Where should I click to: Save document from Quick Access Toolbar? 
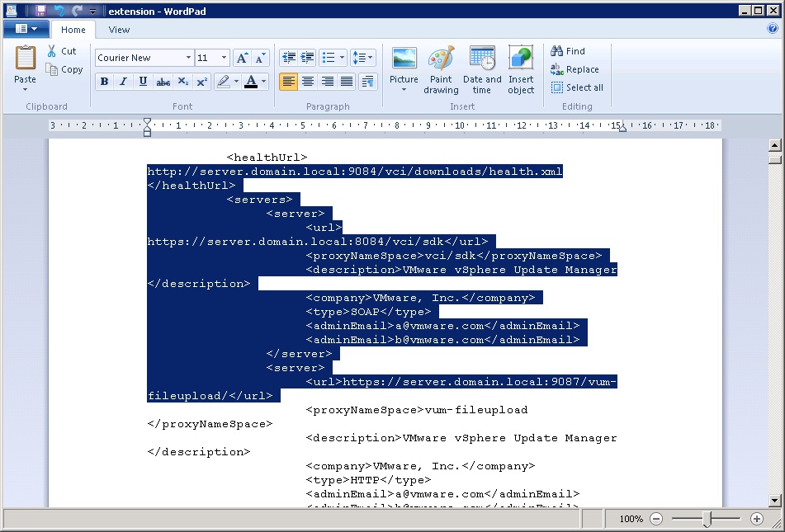click(40, 11)
